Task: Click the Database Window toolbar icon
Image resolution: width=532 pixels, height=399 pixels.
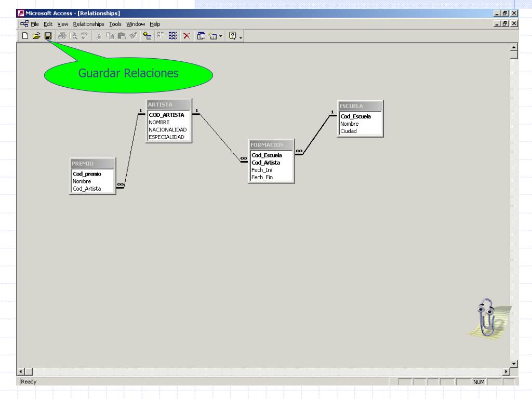Action: [201, 36]
